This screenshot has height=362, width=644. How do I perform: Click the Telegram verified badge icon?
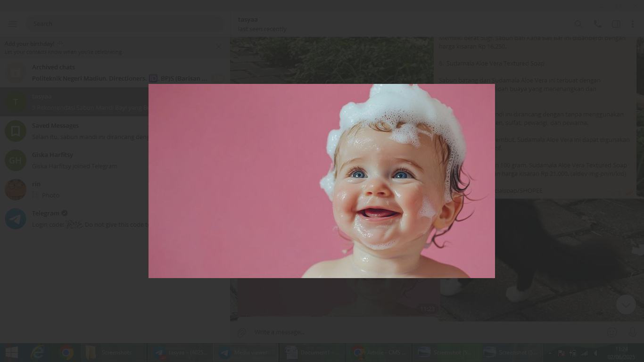[x=65, y=213]
